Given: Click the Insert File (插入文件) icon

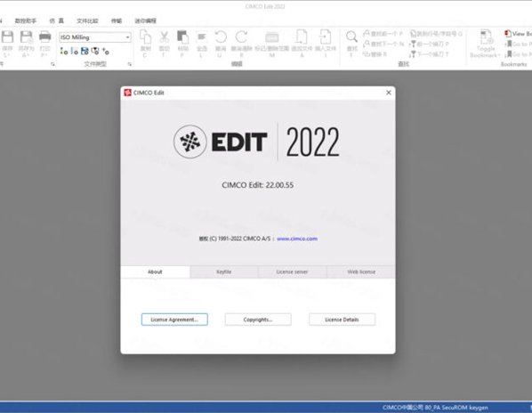Looking at the screenshot, I should [x=325, y=36].
